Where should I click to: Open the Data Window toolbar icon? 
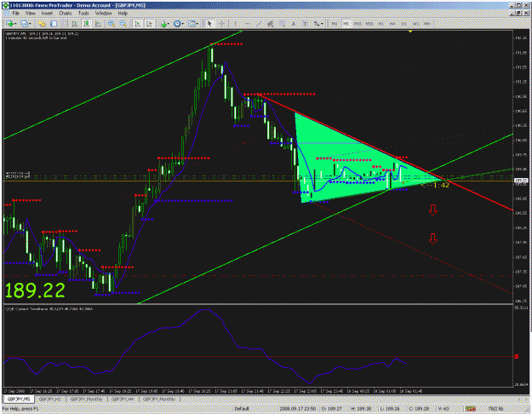54,24
